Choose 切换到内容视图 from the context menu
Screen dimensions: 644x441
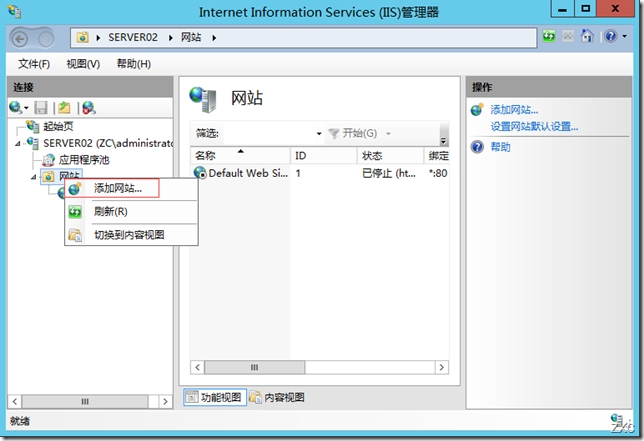(x=131, y=235)
